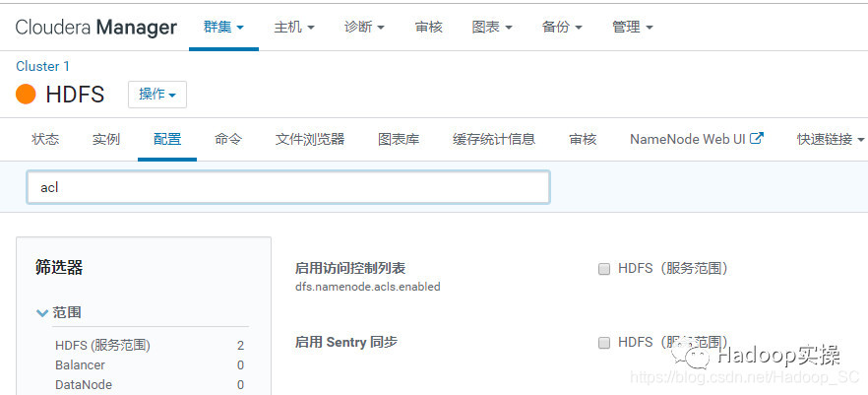Viewport: 868px width, 395px height.
Task: Switch to the 命令 tab
Action: click(228, 139)
